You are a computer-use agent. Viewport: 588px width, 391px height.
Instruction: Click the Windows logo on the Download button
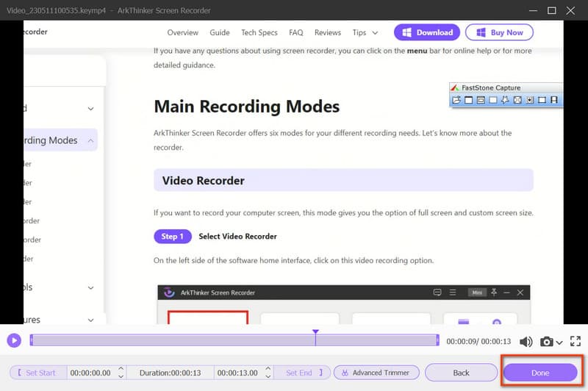pos(407,32)
